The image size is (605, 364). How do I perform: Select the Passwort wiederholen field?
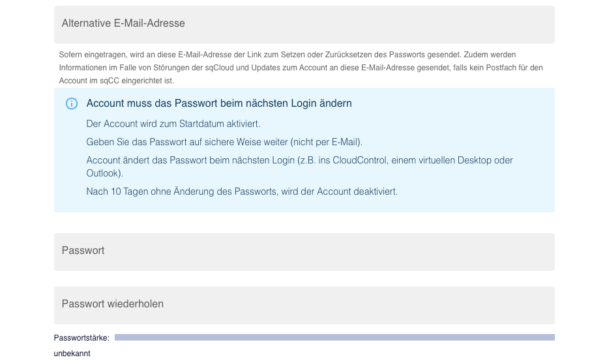304,305
